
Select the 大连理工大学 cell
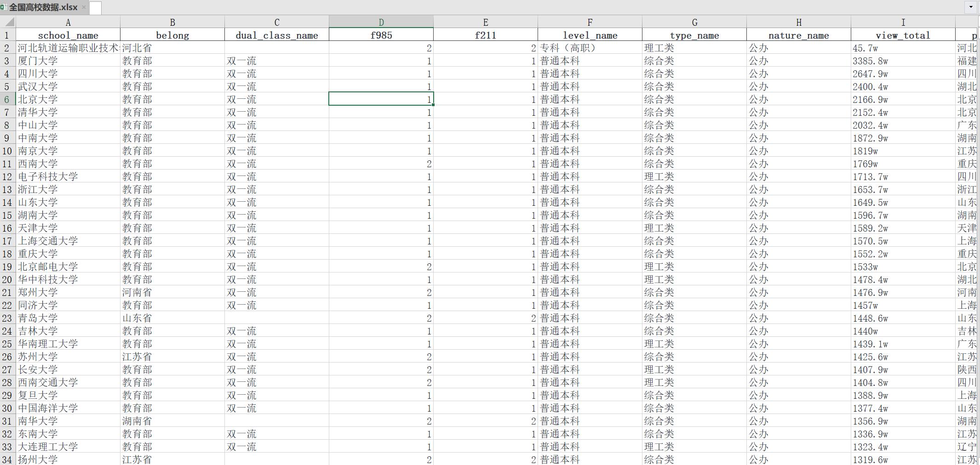click(x=68, y=447)
